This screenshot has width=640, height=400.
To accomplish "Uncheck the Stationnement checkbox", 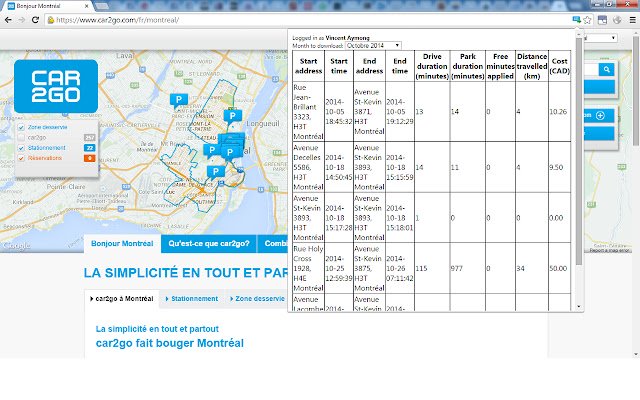I will coord(21,148).
